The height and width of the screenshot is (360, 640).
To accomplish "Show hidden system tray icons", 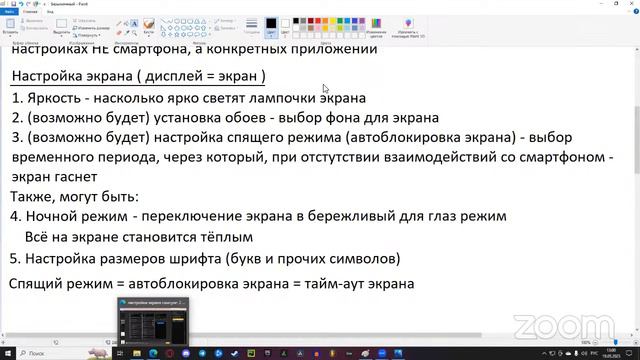I will pyautogui.click(x=544, y=353).
